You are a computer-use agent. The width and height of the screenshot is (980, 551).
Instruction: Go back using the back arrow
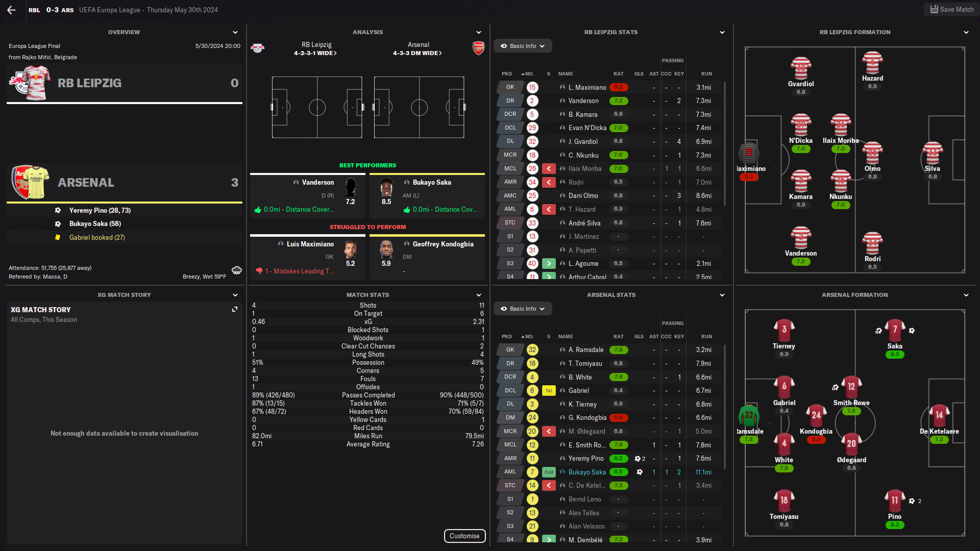point(11,10)
